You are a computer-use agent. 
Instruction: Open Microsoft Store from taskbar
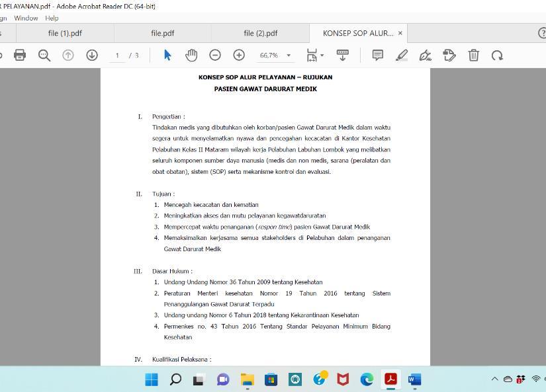[x=271, y=379]
